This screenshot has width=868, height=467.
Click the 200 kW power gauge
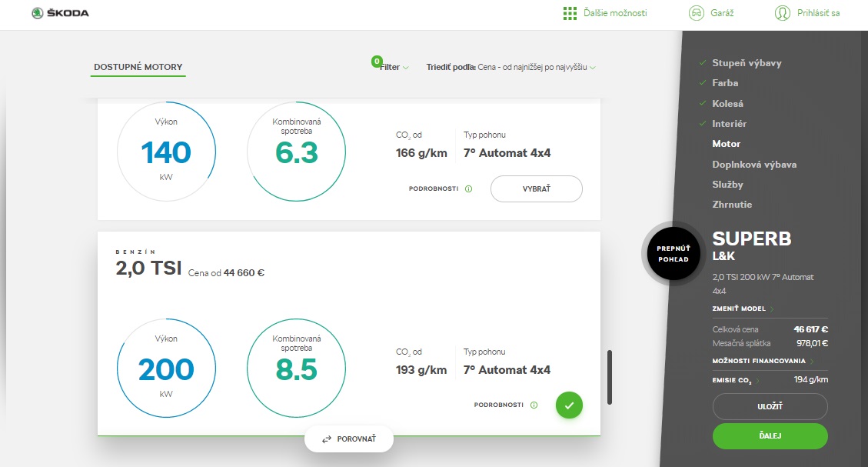coord(166,369)
